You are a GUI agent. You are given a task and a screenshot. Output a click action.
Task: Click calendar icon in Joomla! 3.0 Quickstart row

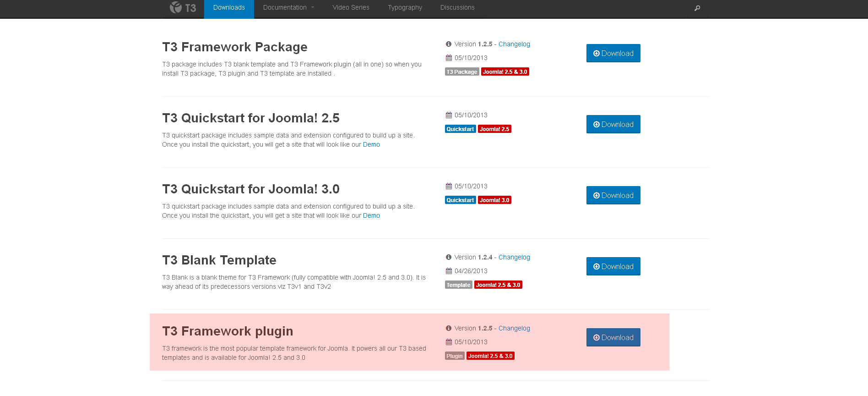click(449, 187)
